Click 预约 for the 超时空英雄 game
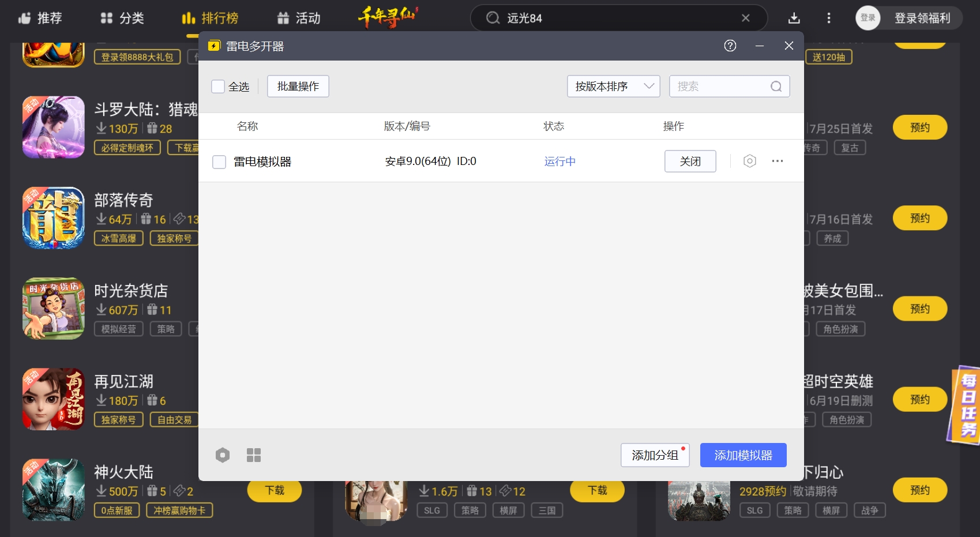 click(x=920, y=399)
